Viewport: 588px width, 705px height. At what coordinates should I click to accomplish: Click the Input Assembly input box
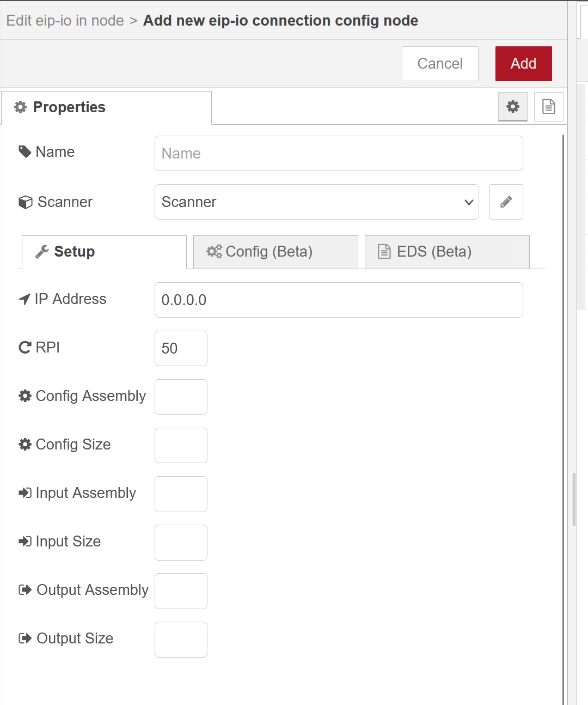181,494
